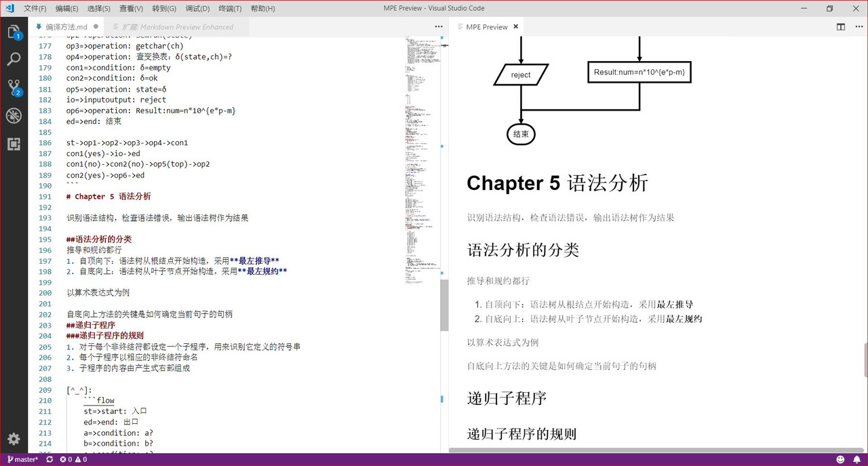Click the '语法分析的分类' heading in preview
The image size is (868, 466).
click(x=523, y=250)
